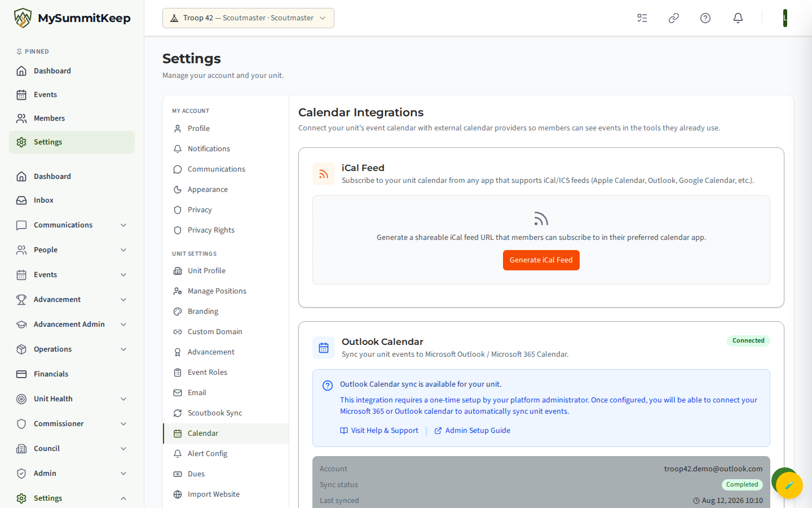Open Scoutbook Sync settings
The width and height of the screenshot is (812, 508).
coord(226,413)
